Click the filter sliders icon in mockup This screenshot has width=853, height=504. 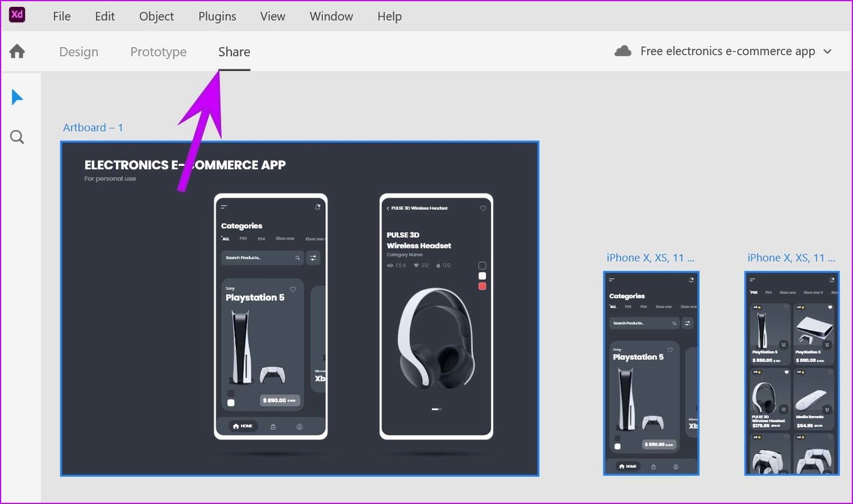[313, 258]
